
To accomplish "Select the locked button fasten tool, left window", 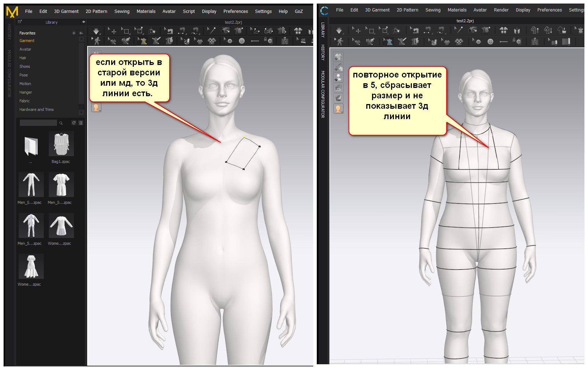I will [x=268, y=41].
